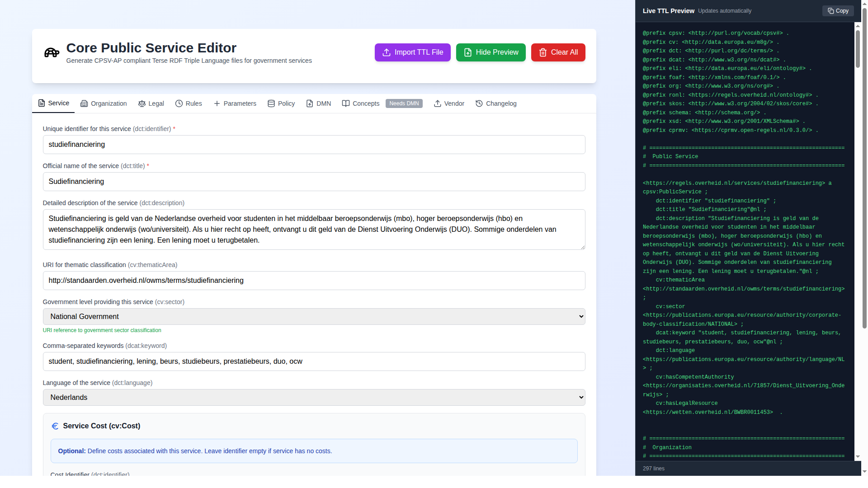The height and width of the screenshot is (488, 868).
Task: Switch to the DMN tab with Needs DMN badge
Action: click(319, 103)
